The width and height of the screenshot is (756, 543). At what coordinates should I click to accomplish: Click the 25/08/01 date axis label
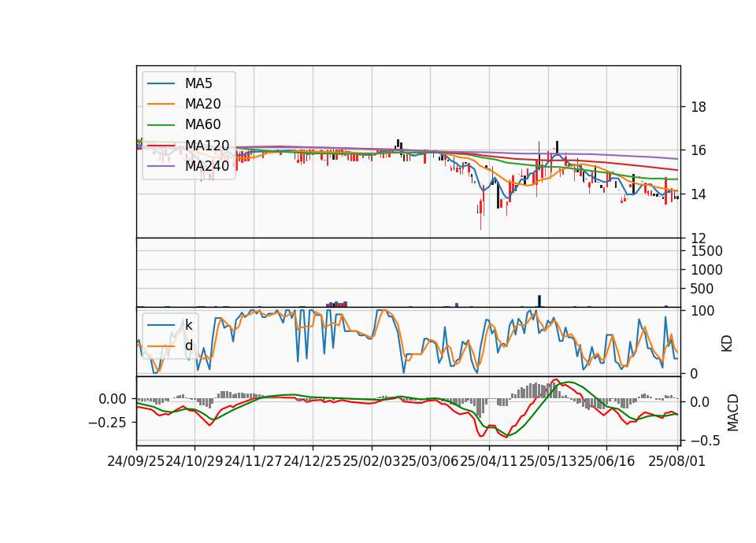[677, 461]
